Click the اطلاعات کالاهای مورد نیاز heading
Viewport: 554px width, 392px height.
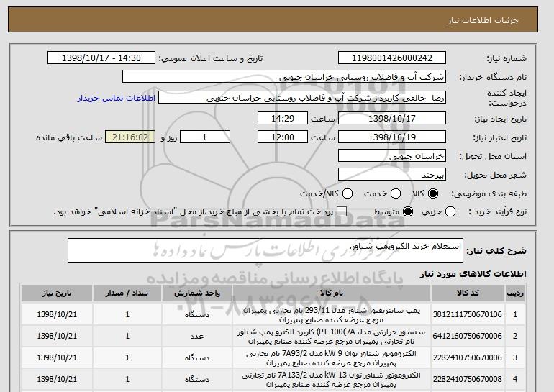[473, 274]
